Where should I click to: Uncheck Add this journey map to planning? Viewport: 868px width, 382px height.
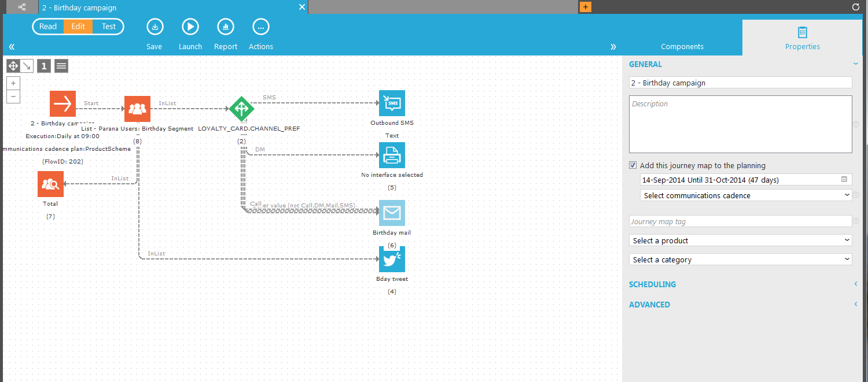[634, 165]
